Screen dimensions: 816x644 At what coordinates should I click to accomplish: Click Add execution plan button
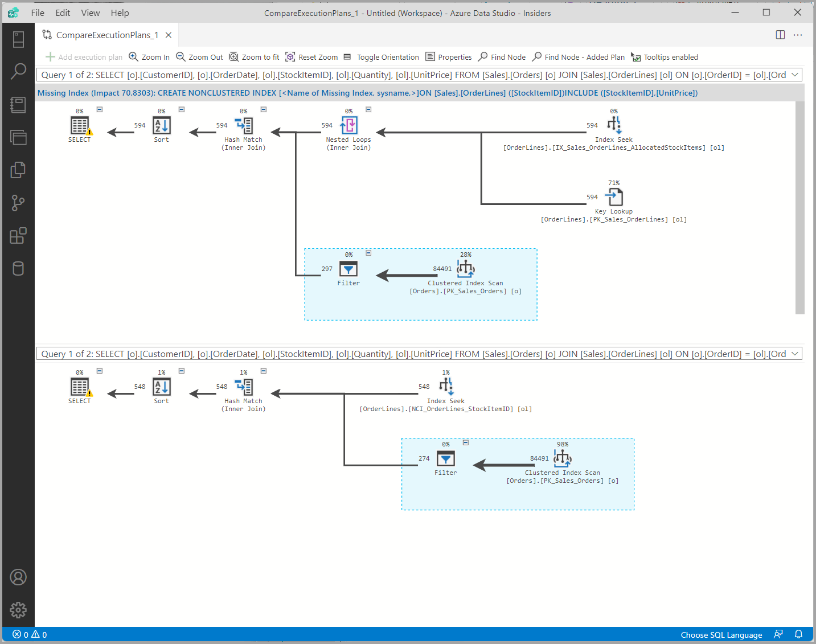tap(84, 57)
